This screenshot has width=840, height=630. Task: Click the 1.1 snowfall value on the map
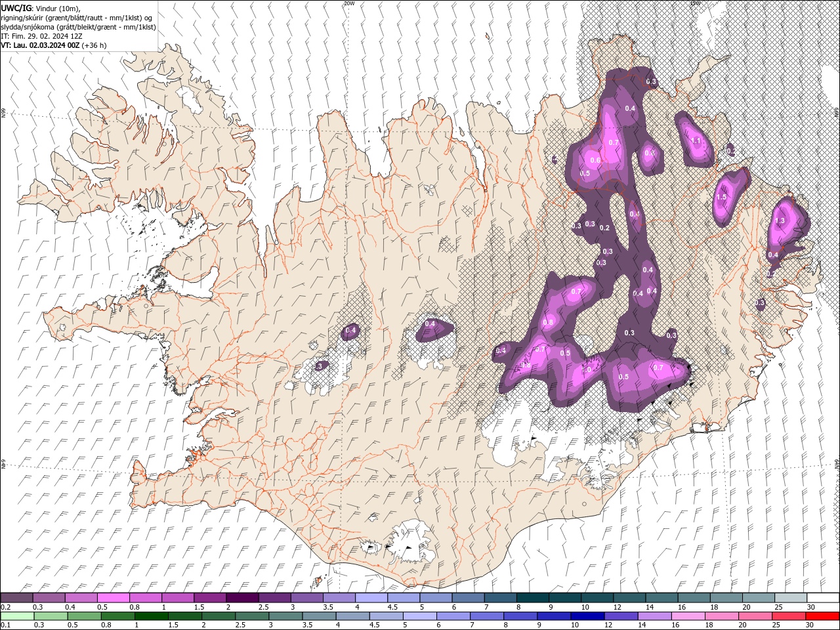click(x=696, y=141)
